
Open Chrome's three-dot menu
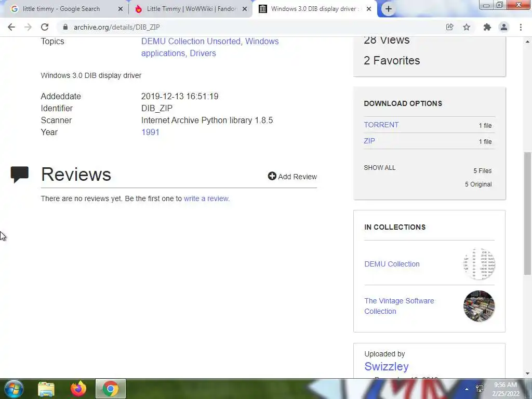(x=521, y=27)
